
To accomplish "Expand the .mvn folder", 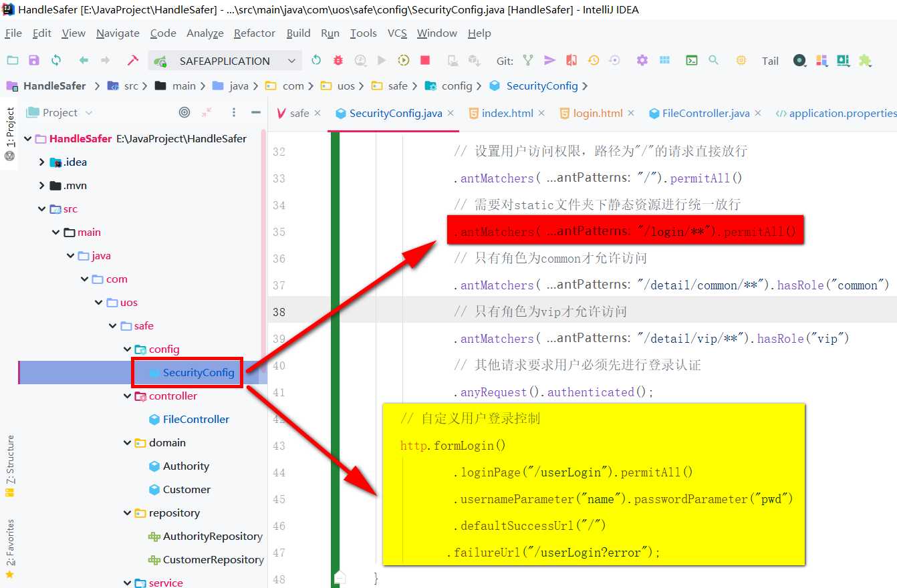I will pyautogui.click(x=42, y=186).
